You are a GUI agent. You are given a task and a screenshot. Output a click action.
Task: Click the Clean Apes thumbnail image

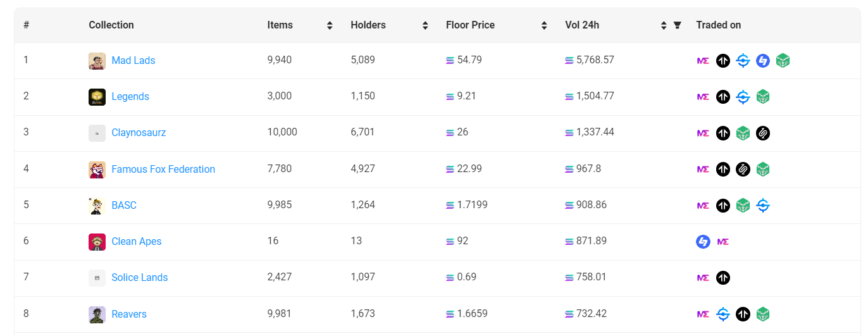97,242
